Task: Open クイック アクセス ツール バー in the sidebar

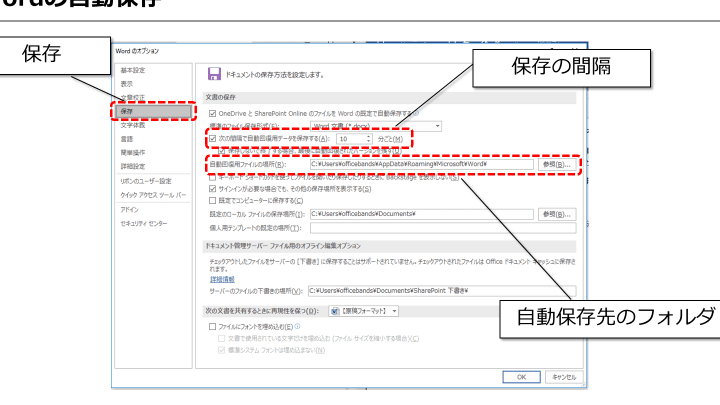Action: coord(153,195)
